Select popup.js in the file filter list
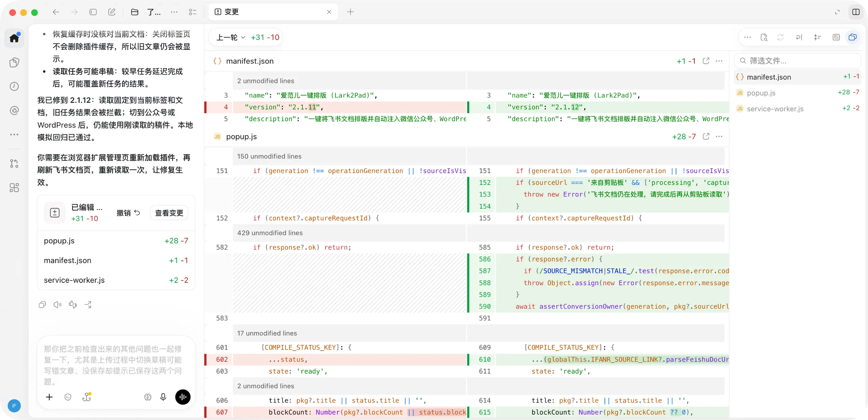This screenshot has width=868, height=420. pos(797,93)
